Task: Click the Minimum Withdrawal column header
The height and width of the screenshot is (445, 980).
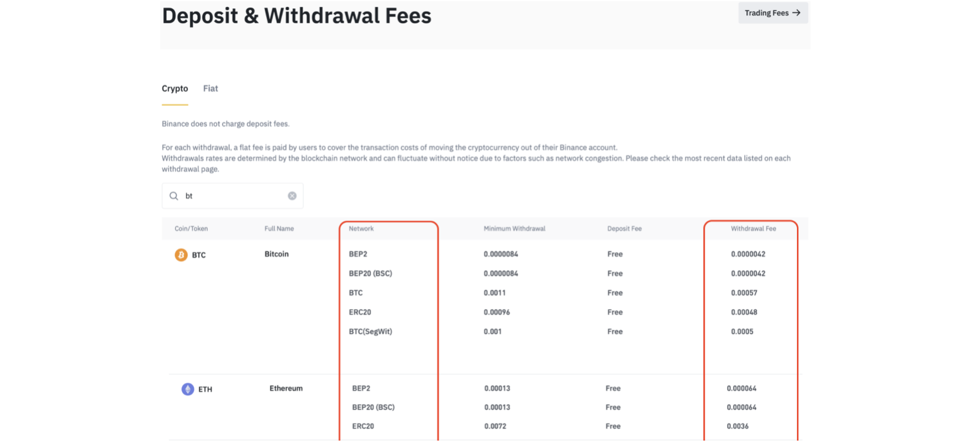Action: pyautogui.click(x=514, y=228)
